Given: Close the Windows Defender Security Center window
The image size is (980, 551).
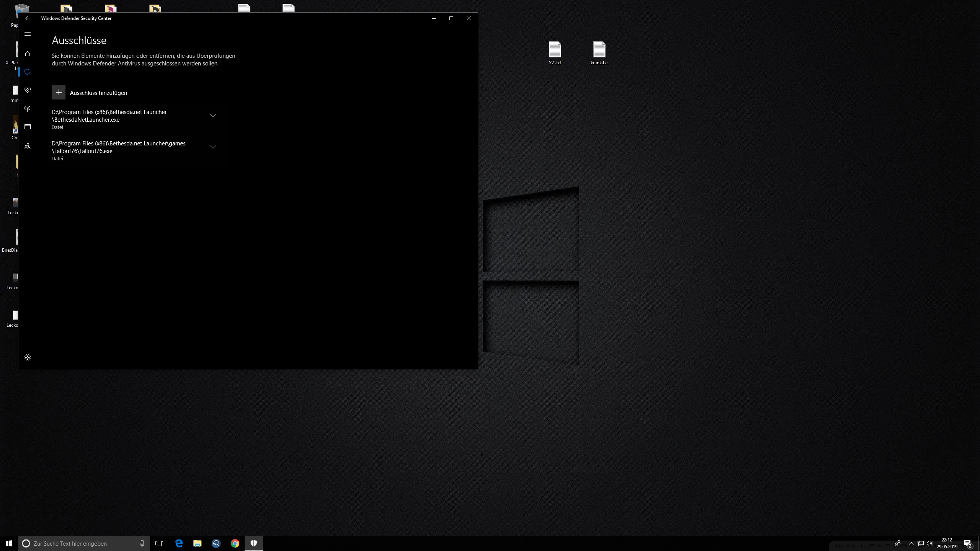Looking at the screenshot, I should coord(469,18).
